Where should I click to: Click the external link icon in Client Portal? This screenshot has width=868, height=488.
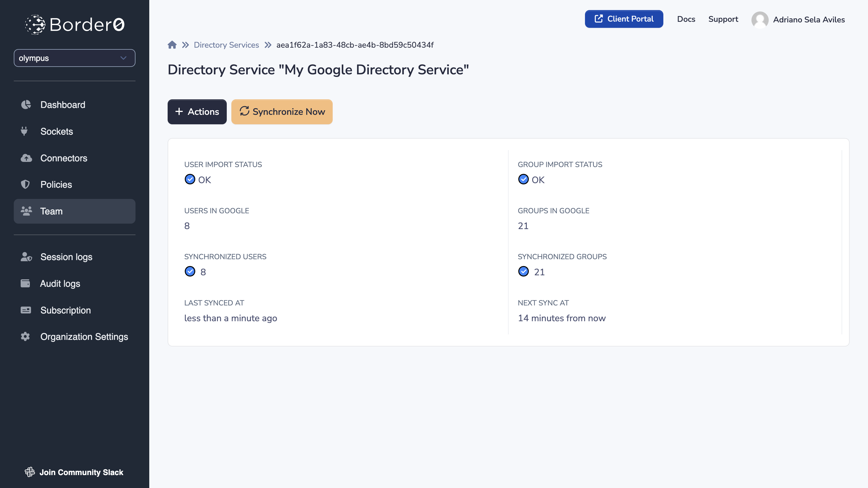[598, 19]
